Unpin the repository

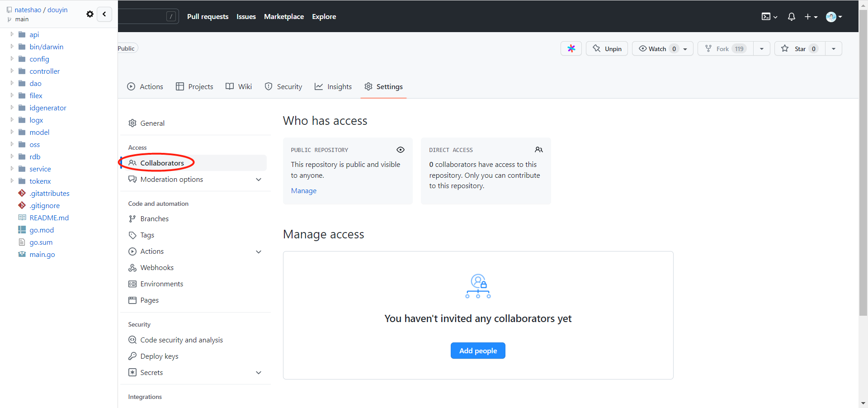pos(607,48)
